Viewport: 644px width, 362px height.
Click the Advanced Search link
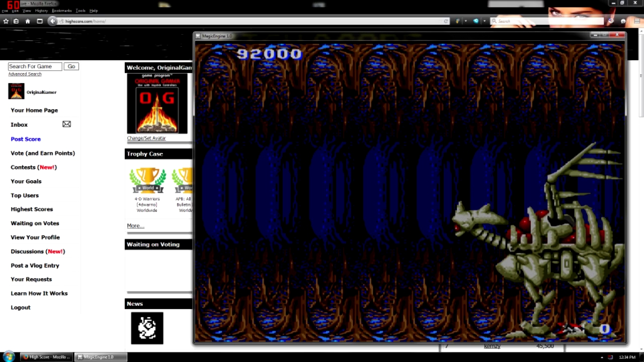pyautogui.click(x=25, y=74)
